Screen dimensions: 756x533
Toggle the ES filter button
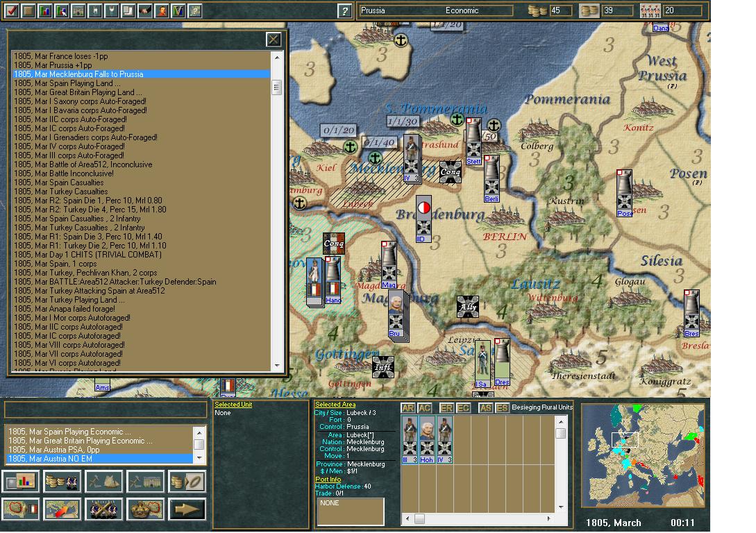(502, 408)
